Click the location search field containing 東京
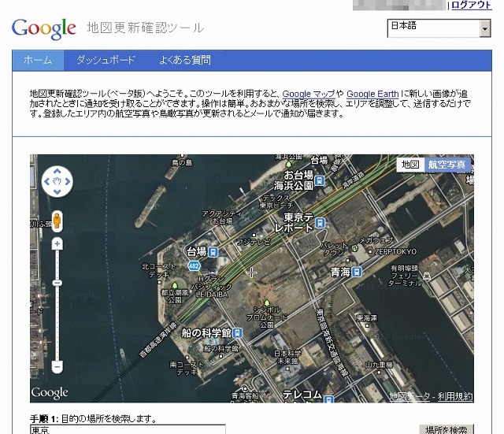 click(x=128, y=429)
